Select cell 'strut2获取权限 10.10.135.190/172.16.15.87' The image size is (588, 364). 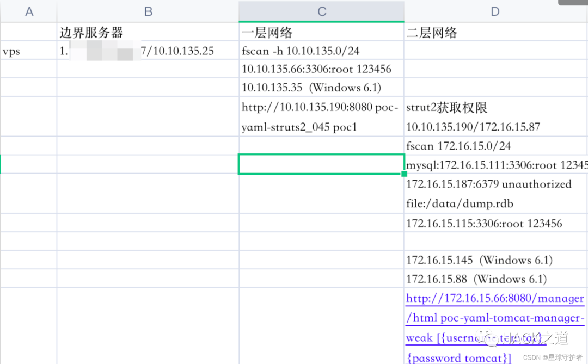point(496,116)
